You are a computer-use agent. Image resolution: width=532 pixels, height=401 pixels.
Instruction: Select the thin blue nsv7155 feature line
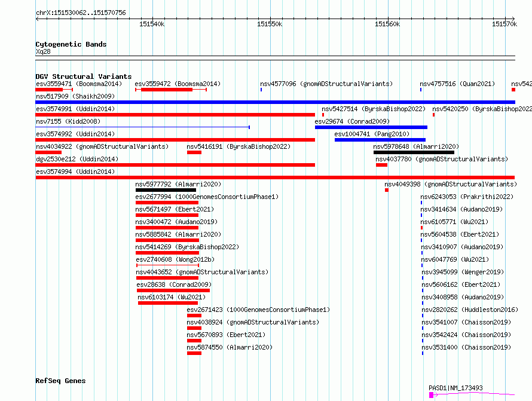(142, 127)
